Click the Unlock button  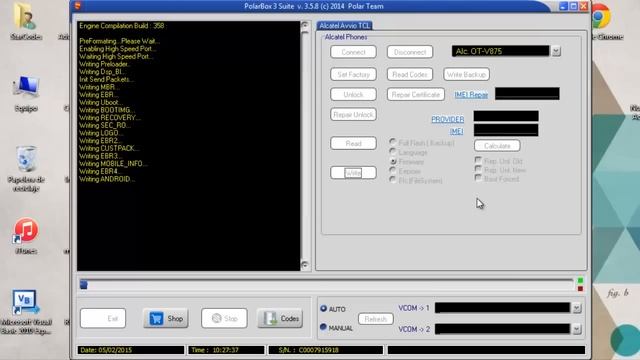[x=353, y=94]
